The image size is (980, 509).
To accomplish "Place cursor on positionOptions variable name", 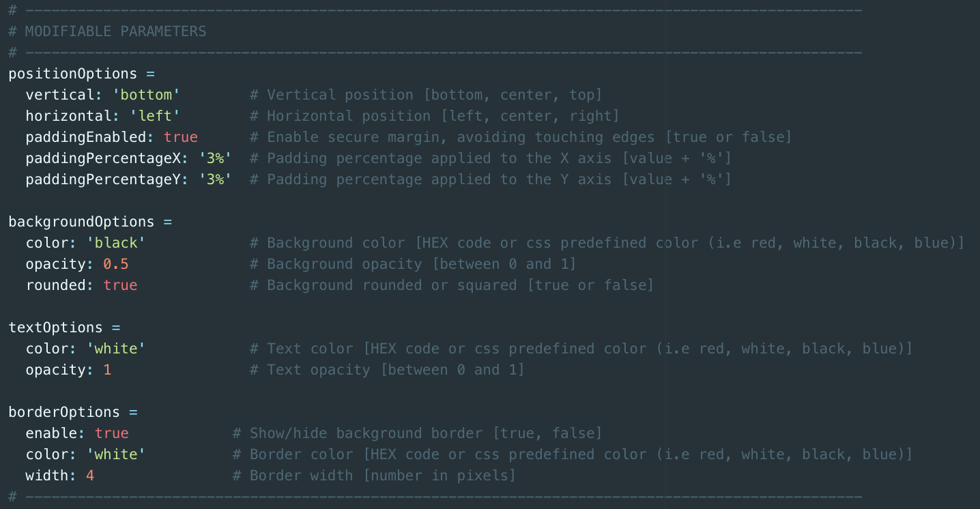I will (72, 74).
